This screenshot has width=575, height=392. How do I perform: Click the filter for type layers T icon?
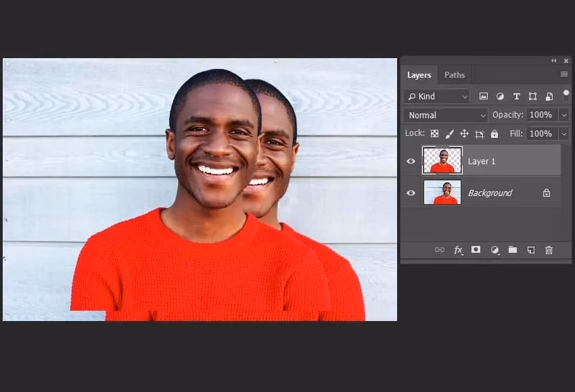(x=516, y=96)
